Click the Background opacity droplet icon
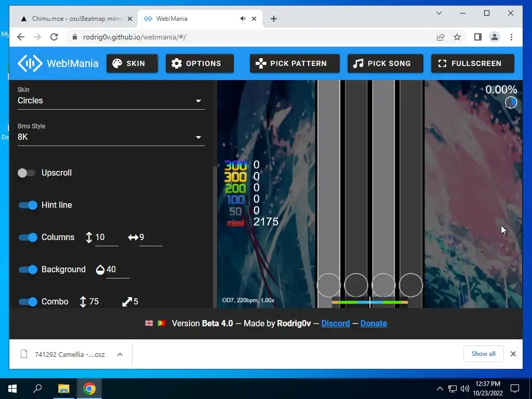Viewport: 532px width, 399px height. pyautogui.click(x=100, y=270)
